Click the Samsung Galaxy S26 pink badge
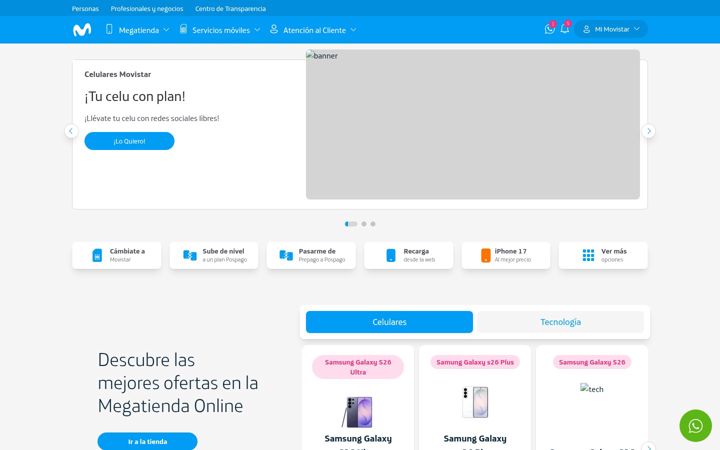The height and width of the screenshot is (450, 720). pyautogui.click(x=592, y=362)
